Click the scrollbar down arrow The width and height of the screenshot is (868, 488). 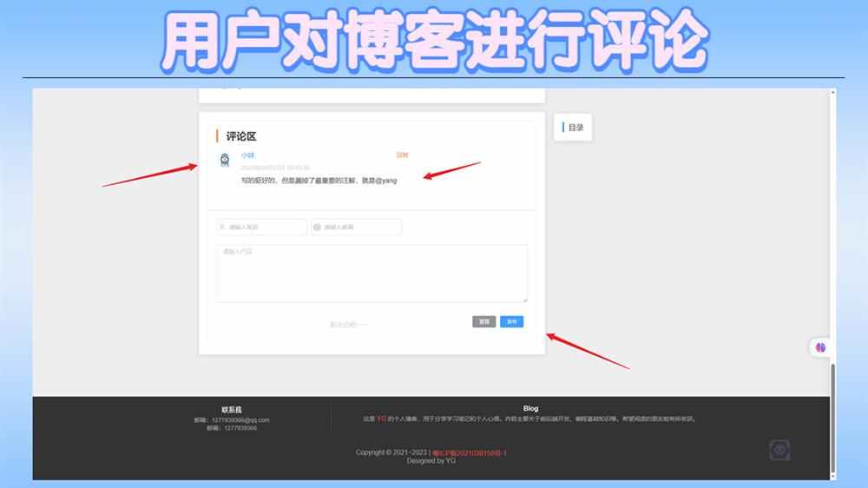click(x=832, y=477)
